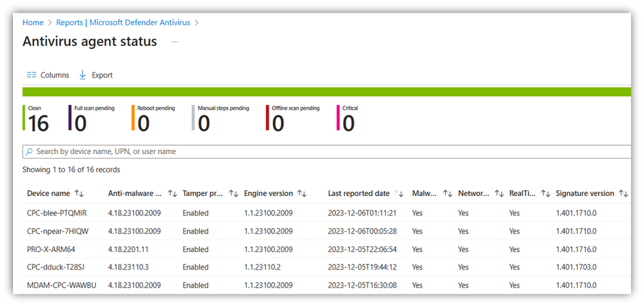644x307 pixels.
Task: Click the Export download arrow icon
Action: tap(83, 75)
